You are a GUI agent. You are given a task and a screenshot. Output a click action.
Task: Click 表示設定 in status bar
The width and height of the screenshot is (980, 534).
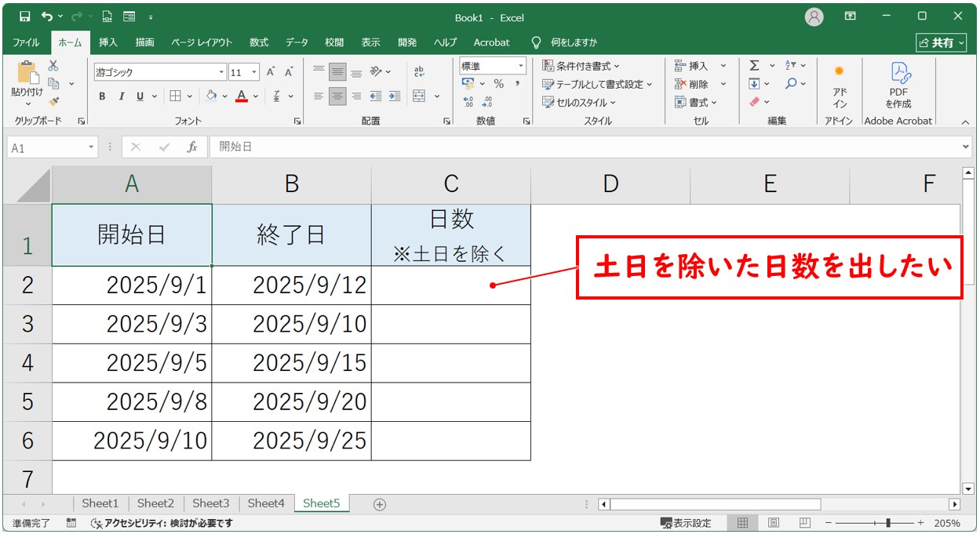(x=686, y=523)
